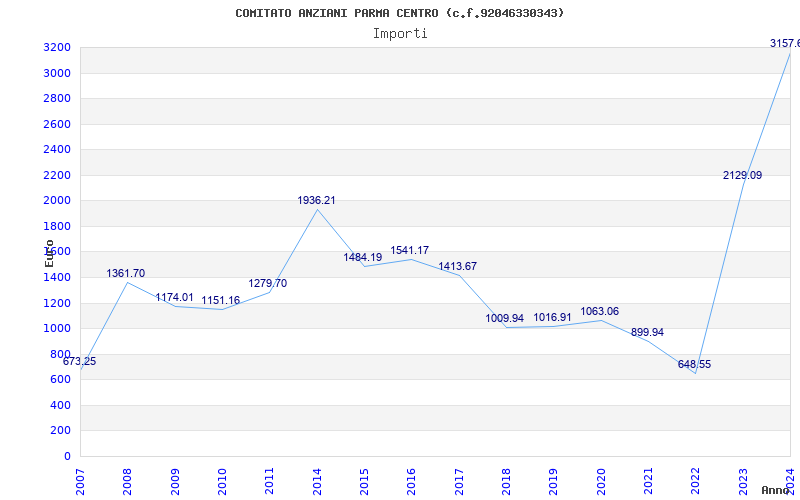This screenshot has height=500, width=800.
Task: Click the Importi subtitle
Action: click(400, 34)
